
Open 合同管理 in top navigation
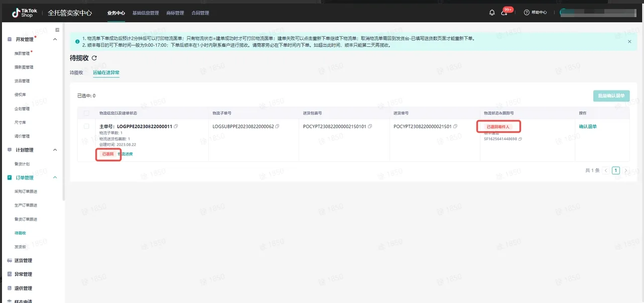pos(200,13)
